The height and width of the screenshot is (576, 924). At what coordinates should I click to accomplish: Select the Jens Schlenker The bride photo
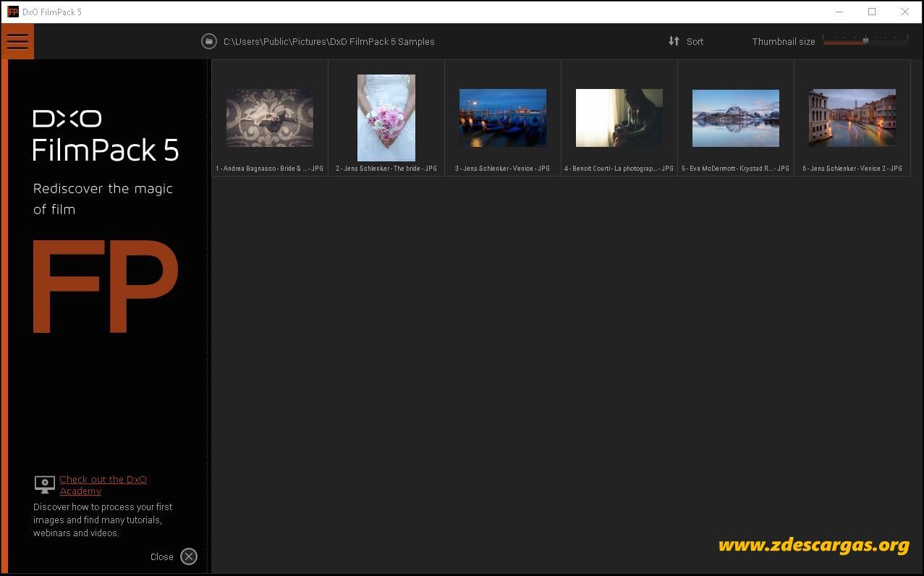[x=386, y=118]
